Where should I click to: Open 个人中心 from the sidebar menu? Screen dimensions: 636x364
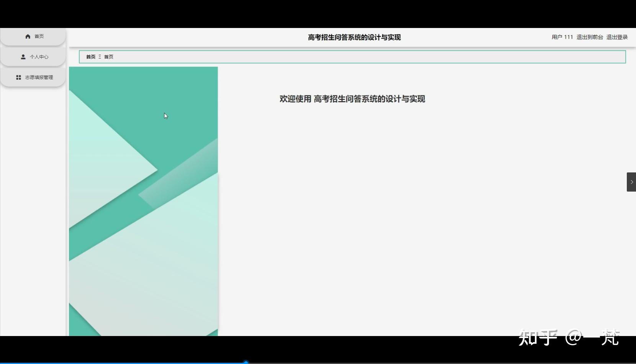pos(39,56)
